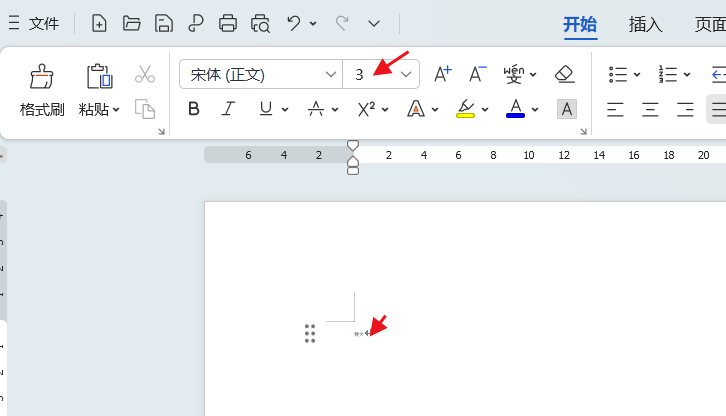Expand the undo history dropdown arrow
The image size is (726, 416).
[x=313, y=23]
